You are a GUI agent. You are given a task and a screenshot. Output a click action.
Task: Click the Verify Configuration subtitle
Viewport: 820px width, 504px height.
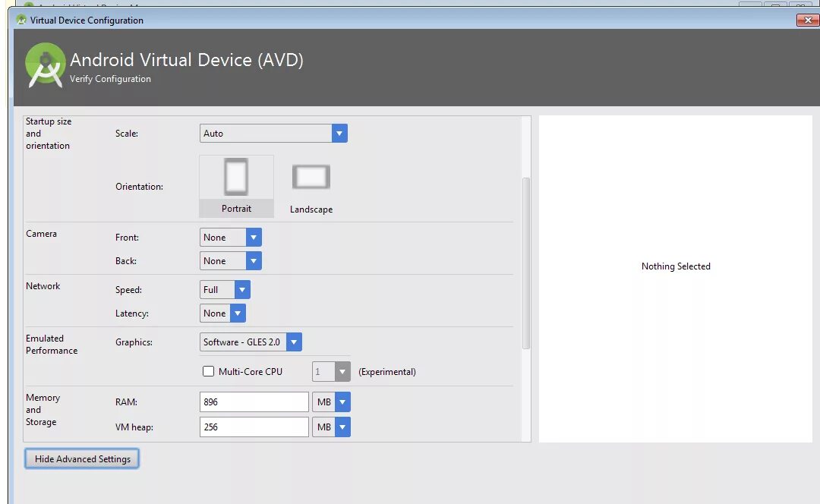[110, 79]
